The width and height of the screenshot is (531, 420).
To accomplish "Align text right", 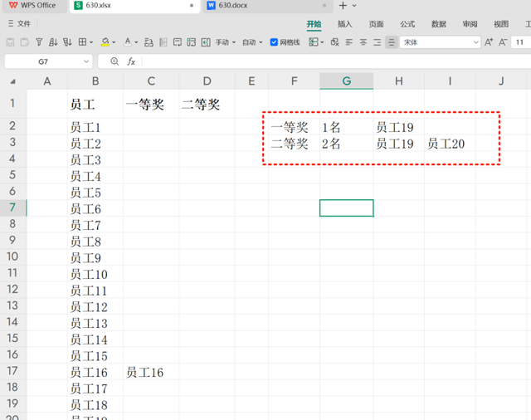I will 378,42.
